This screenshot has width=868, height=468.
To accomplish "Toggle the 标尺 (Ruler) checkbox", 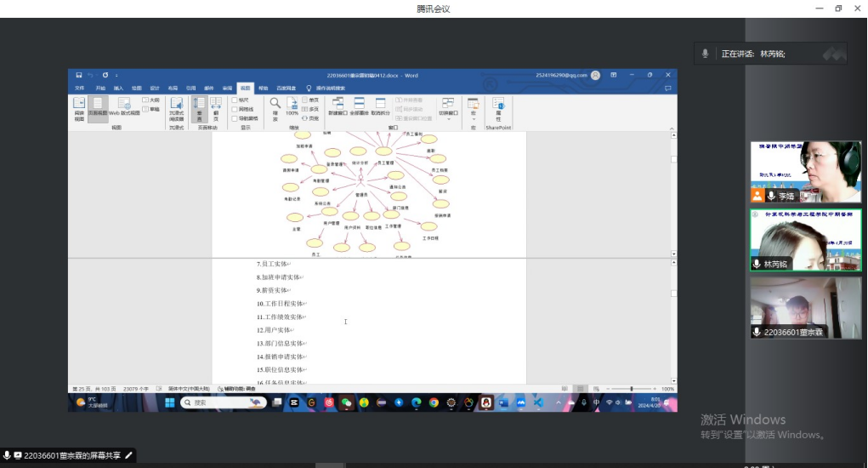I will (235, 100).
